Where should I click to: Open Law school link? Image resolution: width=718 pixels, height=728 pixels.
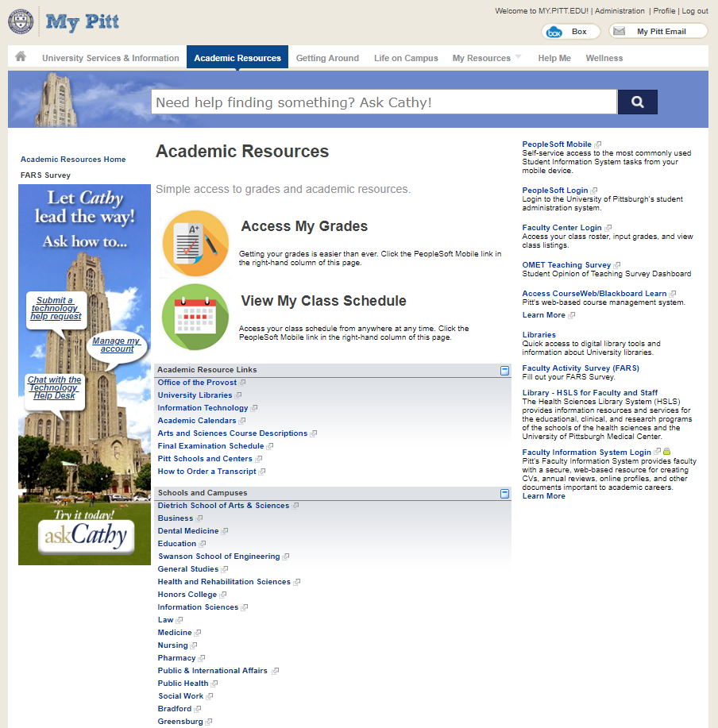(165, 620)
